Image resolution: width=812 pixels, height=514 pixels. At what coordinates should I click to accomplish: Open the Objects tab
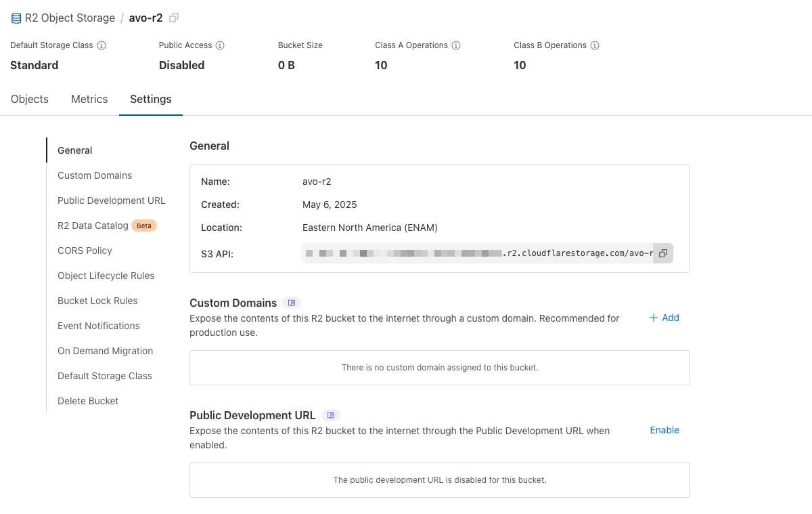(x=30, y=99)
